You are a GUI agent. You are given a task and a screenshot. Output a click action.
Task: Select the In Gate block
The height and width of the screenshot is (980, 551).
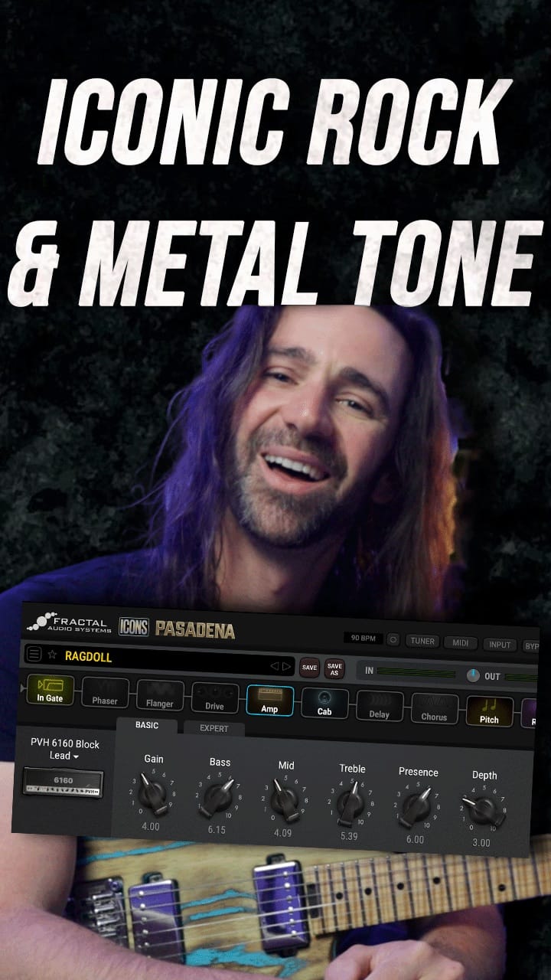[x=51, y=689]
